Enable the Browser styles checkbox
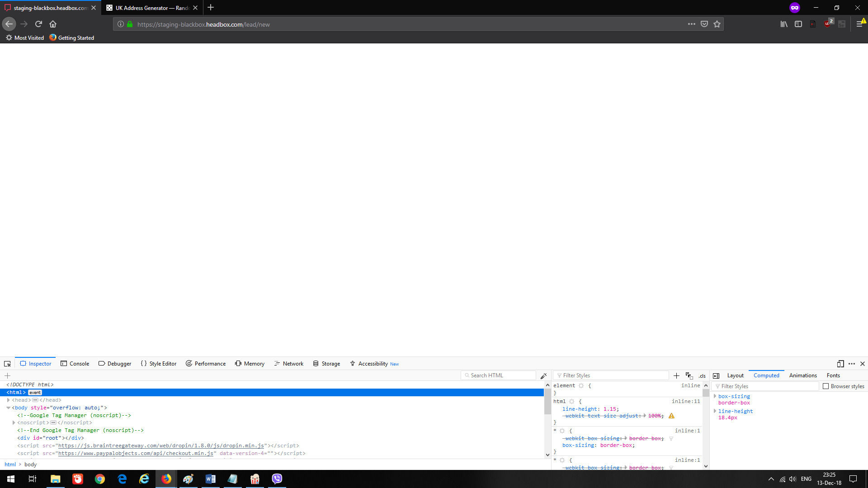The image size is (868, 488). coord(826,386)
